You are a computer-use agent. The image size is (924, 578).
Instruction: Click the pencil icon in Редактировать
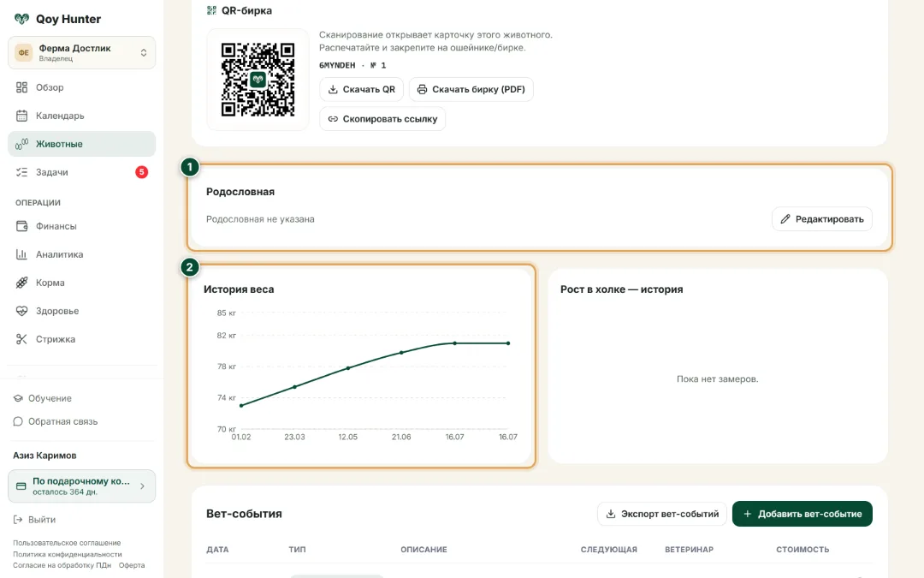tap(785, 219)
